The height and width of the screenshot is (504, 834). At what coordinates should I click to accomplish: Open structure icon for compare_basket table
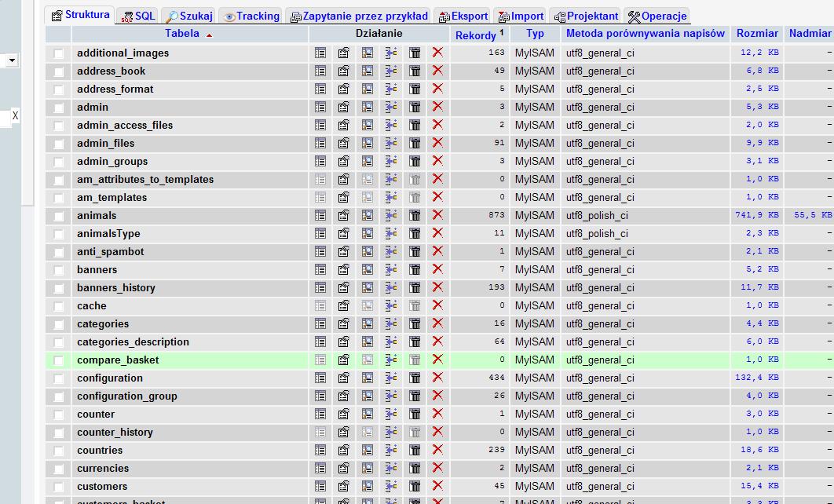[x=344, y=360]
